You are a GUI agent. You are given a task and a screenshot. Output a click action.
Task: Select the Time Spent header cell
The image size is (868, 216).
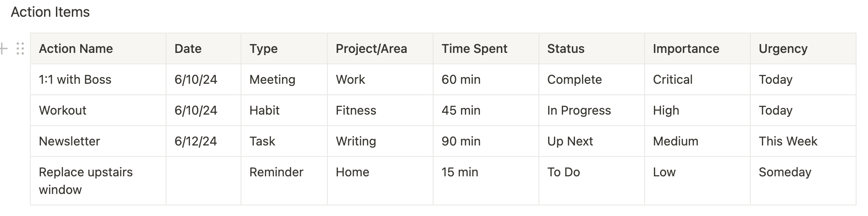click(x=486, y=48)
